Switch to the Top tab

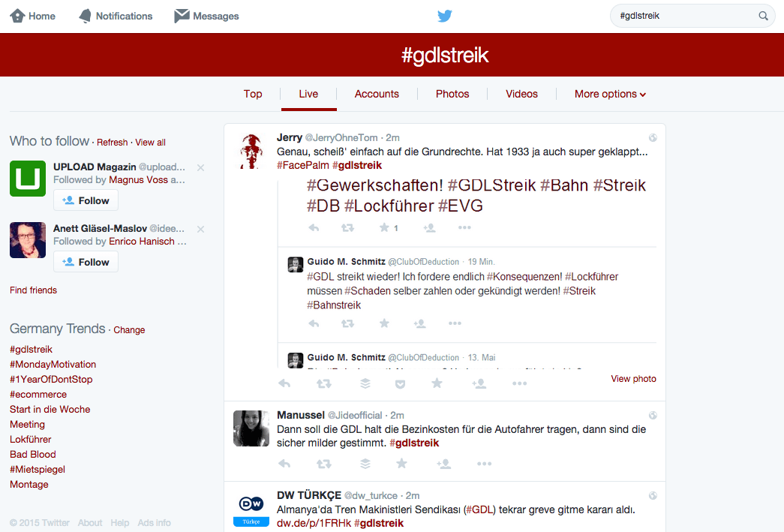pyautogui.click(x=253, y=94)
